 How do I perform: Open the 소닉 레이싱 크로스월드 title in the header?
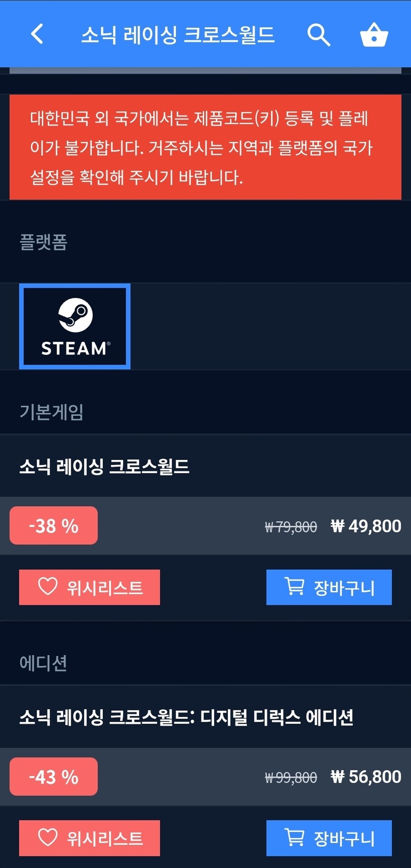(178, 35)
